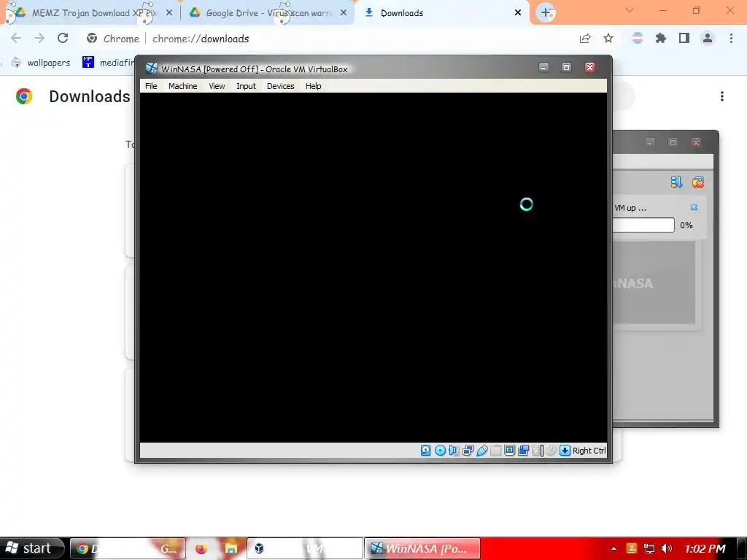This screenshot has height=560, width=747.
Task: Click the Right Ctrl host key label
Action: click(x=589, y=451)
